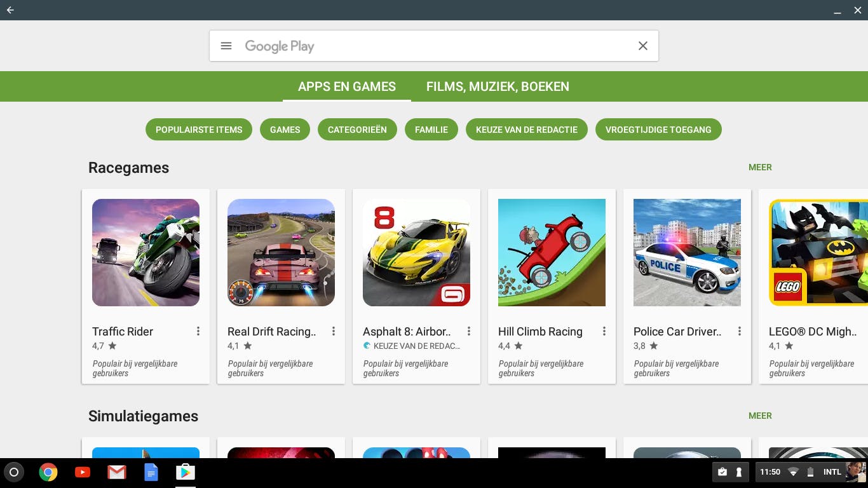Clear the search box with the X icon
Viewport: 868px width, 488px height.
[x=643, y=46]
